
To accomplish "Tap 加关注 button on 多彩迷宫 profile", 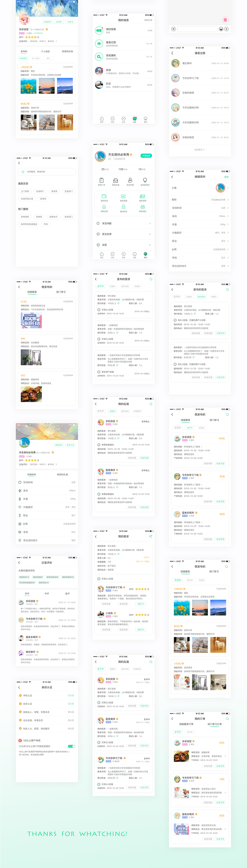I will (x=70, y=22).
